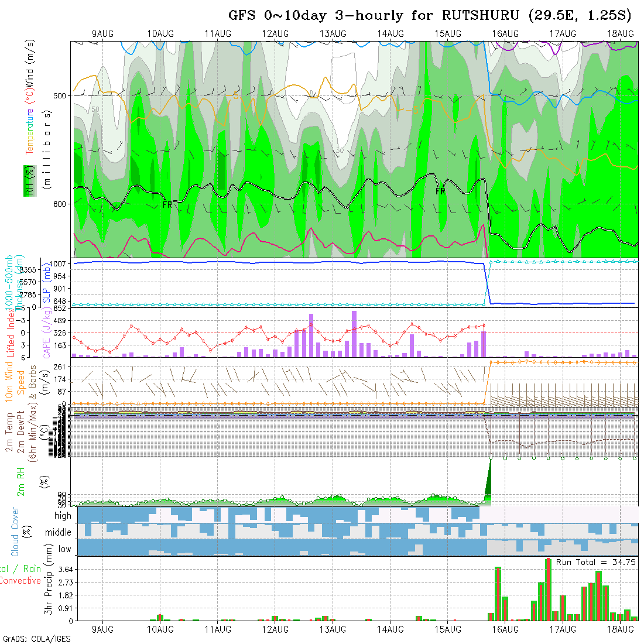The image size is (644, 644).
Task: Select the 9AUG label on the top date axis
Action: click(x=102, y=34)
